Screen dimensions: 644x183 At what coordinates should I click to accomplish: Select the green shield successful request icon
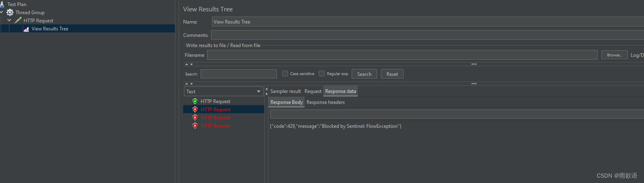pyautogui.click(x=195, y=101)
